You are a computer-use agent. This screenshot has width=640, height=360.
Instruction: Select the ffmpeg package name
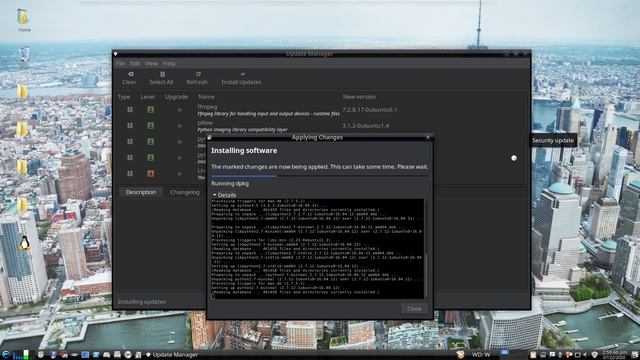coord(207,107)
